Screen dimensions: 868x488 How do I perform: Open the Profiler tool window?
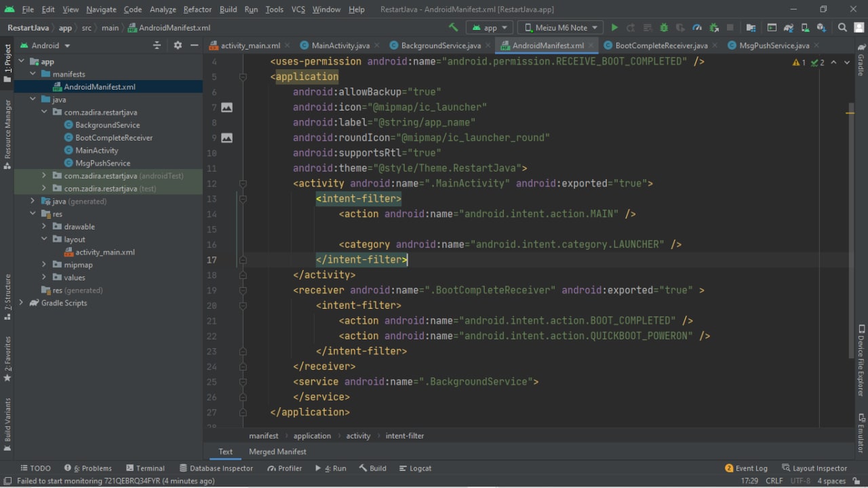(285, 468)
